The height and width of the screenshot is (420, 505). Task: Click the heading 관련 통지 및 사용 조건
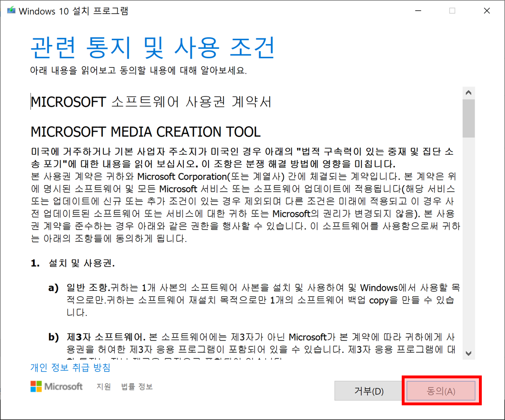click(153, 48)
